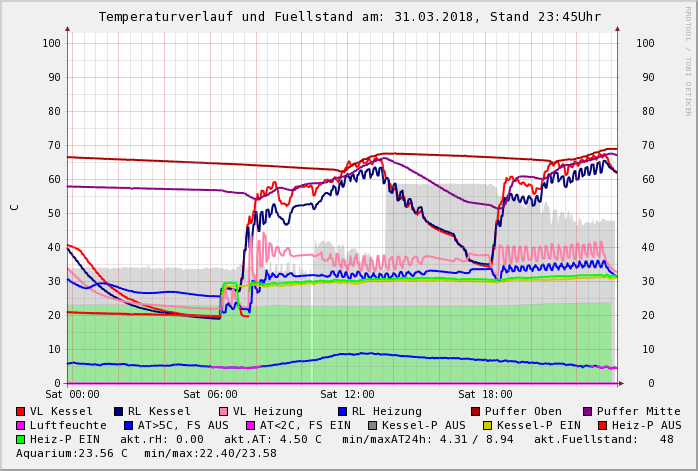This screenshot has width=698, height=471.
Task: Click the blue RL Heizung legend swatch
Action: (342, 411)
